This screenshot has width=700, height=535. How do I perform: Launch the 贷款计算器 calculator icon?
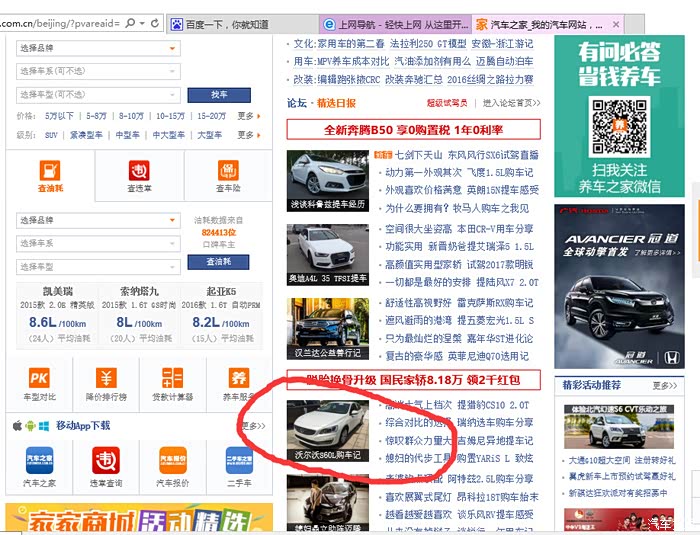[x=173, y=381]
